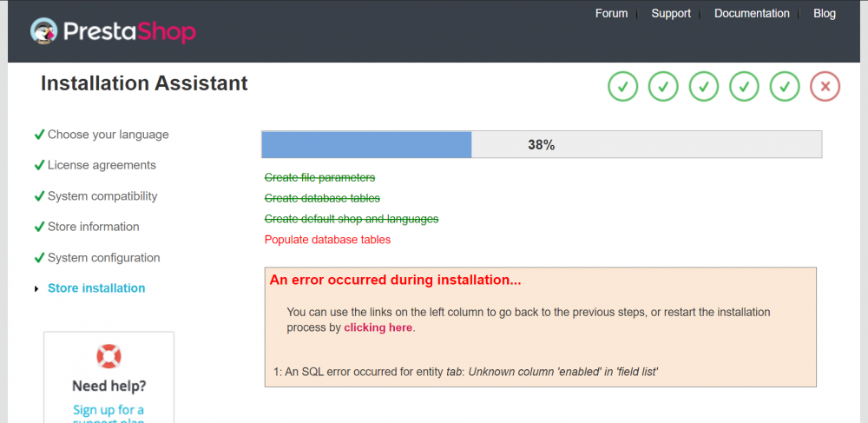This screenshot has height=423, width=868.
Task: Click the PrestaShop wordmark text
Action: (x=129, y=32)
